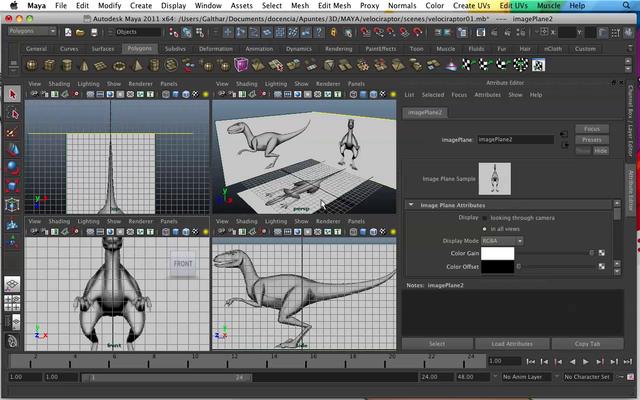The width and height of the screenshot is (640, 400).
Task: Open the Display Mode RGBA dropdown
Action: click(502, 241)
